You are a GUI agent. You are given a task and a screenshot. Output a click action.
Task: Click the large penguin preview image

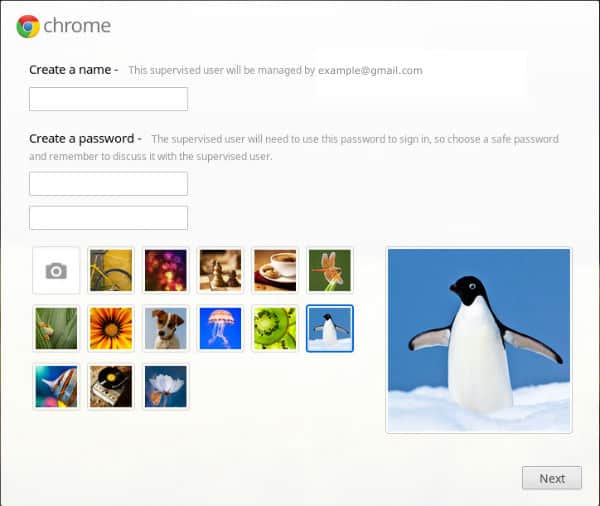pos(479,340)
